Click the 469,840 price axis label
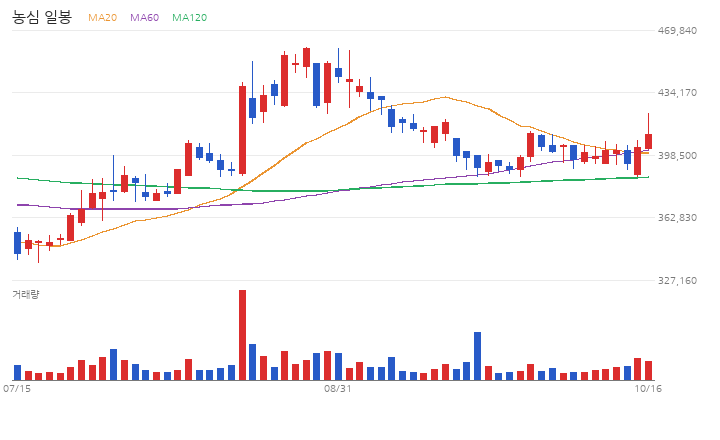This screenshot has width=720, height=440. (677, 30)
